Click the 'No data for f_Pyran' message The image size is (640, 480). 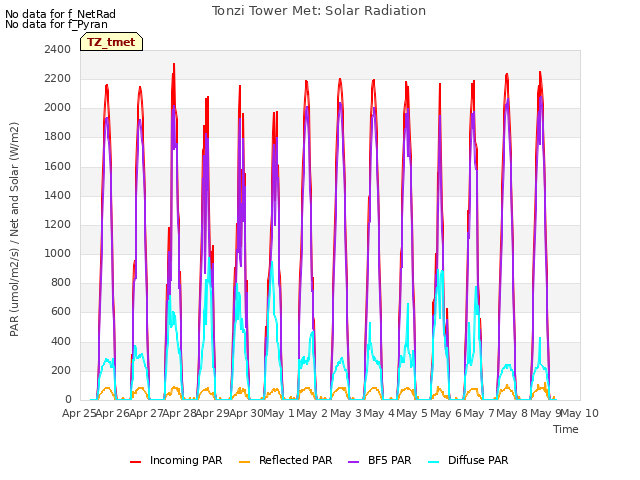(56, 24)
